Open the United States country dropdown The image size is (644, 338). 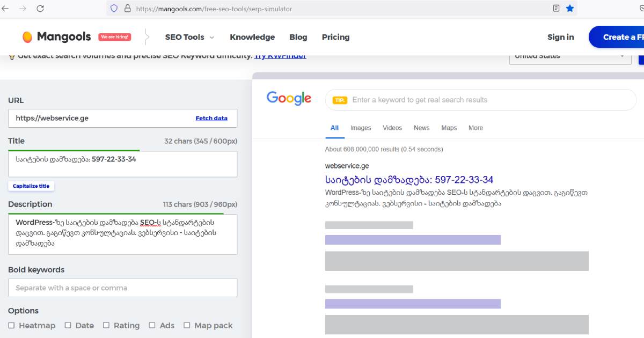tap(570, 56)
